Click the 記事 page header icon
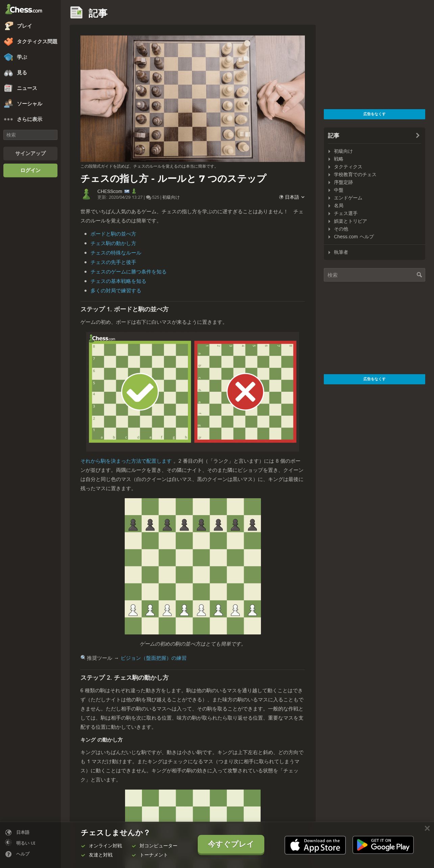Screen dimensions: 434x868 pyautogui.click(x=76, y=13)
